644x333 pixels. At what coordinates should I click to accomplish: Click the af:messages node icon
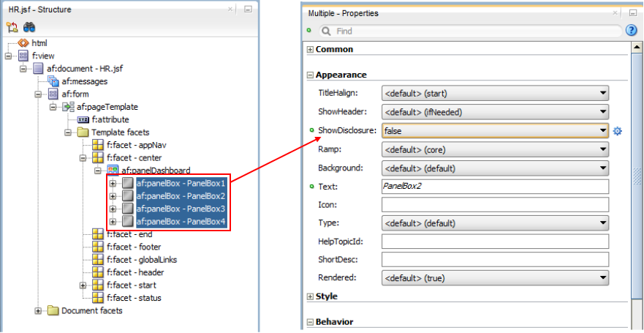[x=53, y=81]
